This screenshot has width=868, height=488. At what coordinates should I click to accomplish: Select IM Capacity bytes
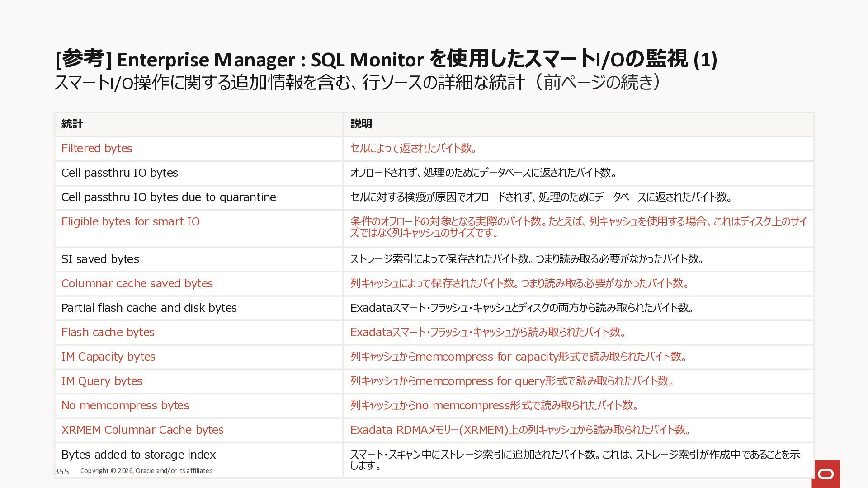[x=108, y=357]
